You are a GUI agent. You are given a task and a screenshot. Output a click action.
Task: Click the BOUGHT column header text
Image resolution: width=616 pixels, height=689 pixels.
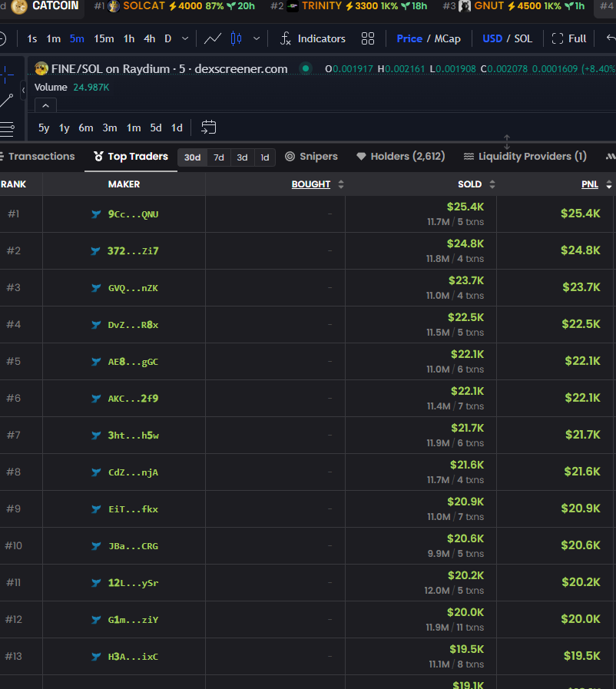pyautogui.click(x=310, y=184)
